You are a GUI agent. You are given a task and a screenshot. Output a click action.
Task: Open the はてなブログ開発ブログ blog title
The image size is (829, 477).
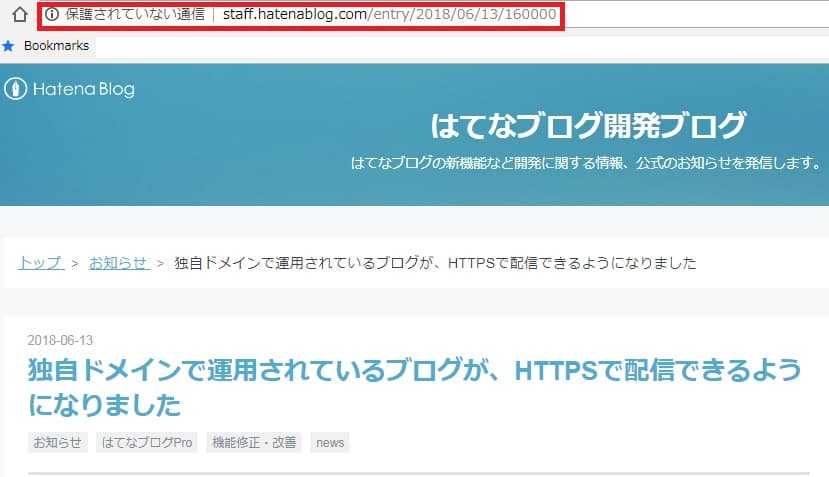[588, 125]
